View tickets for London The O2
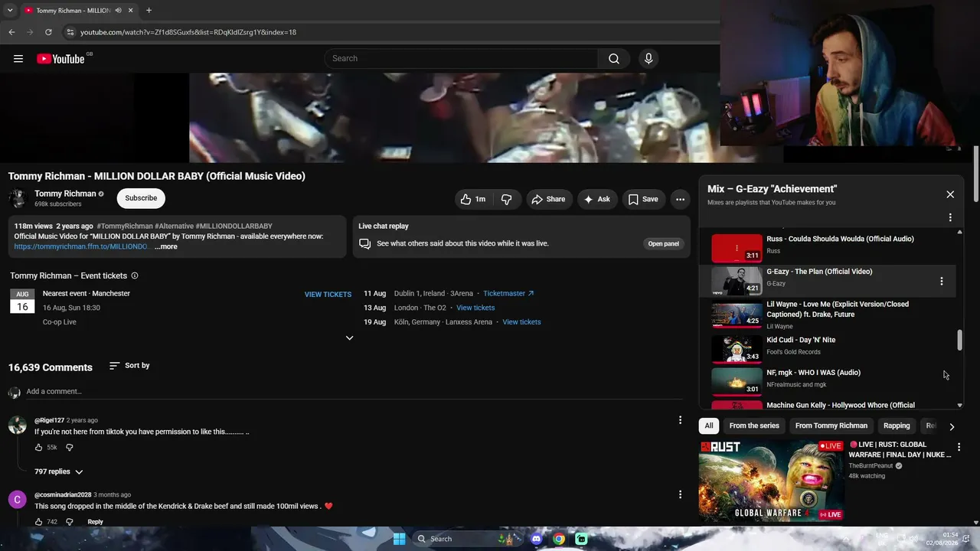This screenshot has height=551, width=980. [475, 308]
